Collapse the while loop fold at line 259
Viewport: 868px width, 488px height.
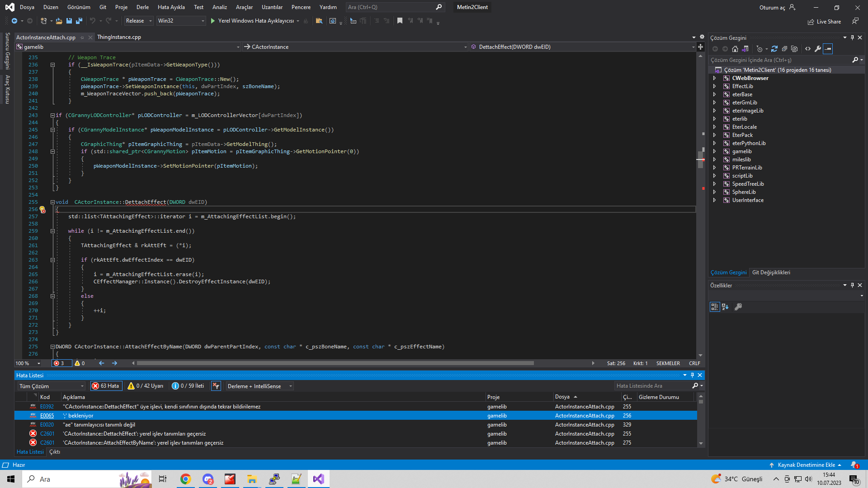tap(52, 231)
